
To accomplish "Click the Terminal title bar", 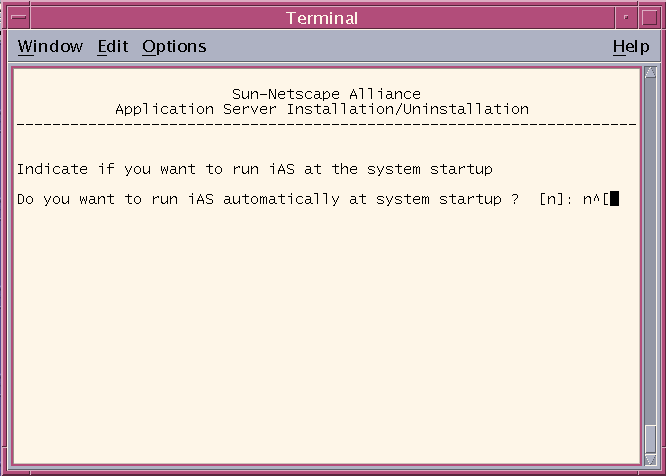I will [x=322, y=17].
